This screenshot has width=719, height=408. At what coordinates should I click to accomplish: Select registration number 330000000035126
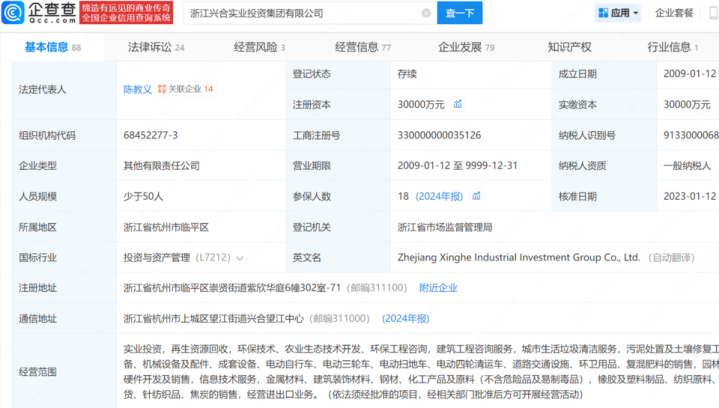(439, 135)
